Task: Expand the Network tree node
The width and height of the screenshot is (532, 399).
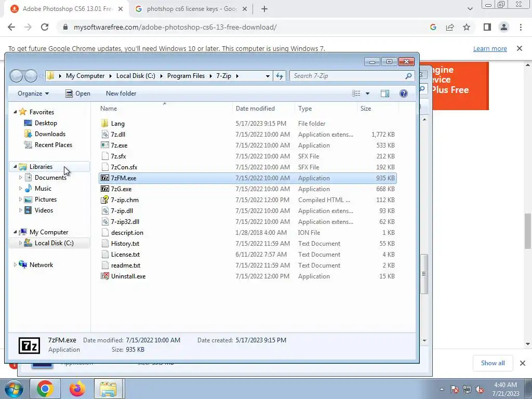Action: click(x=15, y=264)
